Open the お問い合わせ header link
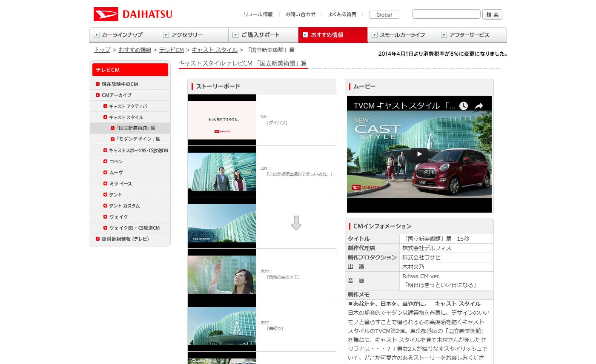This screenshot has width=596, height=364. [x=301, y=14]
